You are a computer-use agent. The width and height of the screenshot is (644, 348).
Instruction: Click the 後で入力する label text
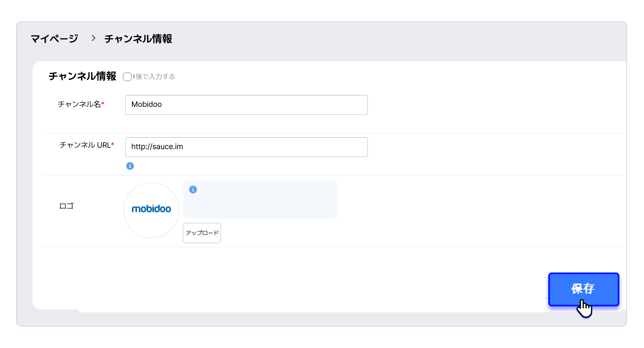point(155,77)
